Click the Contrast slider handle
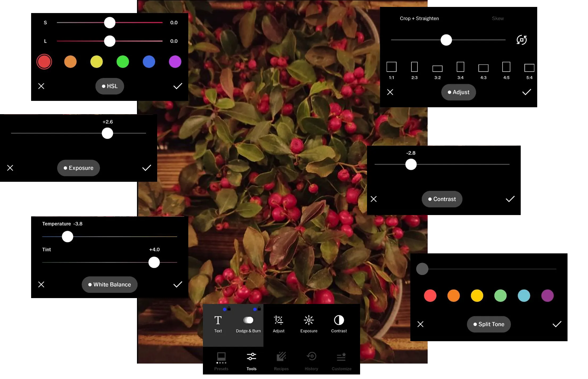 411,164
